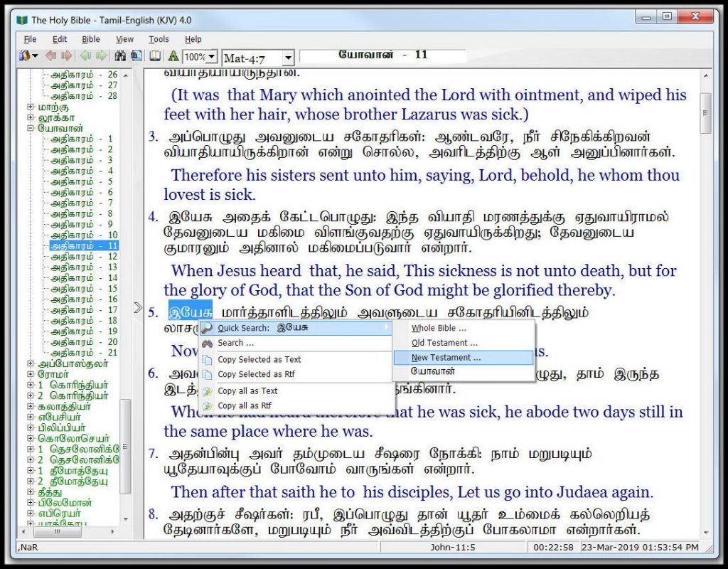Choose Copy Selected as Rtf
The height and width of the screenshot is (569, 728).
pyautogui.click(x=296, y=374)
